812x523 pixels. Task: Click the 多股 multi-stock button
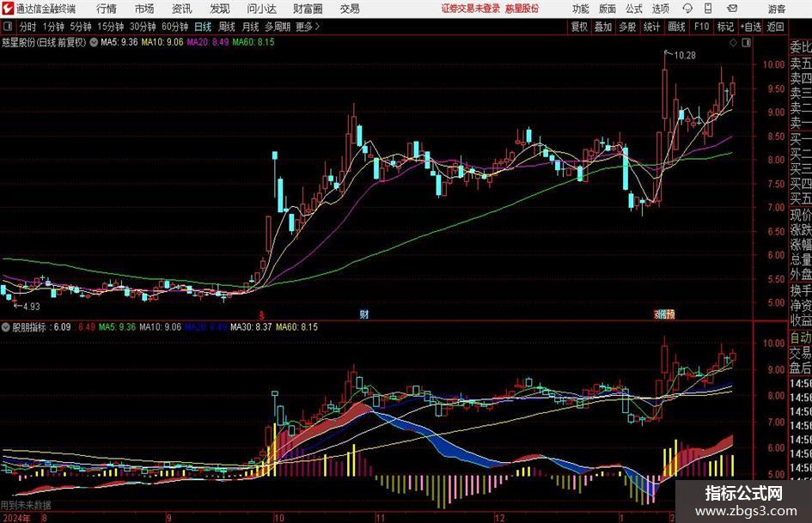click(627, 27)
